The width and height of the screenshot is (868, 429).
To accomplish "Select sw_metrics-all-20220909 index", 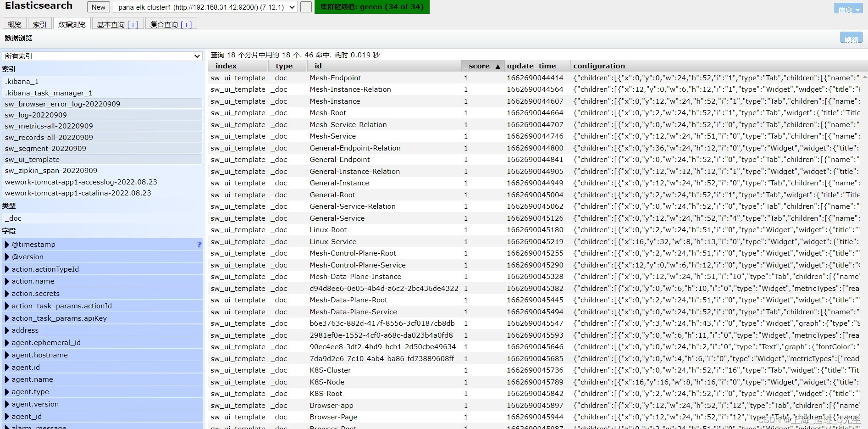I will (102, 126).
